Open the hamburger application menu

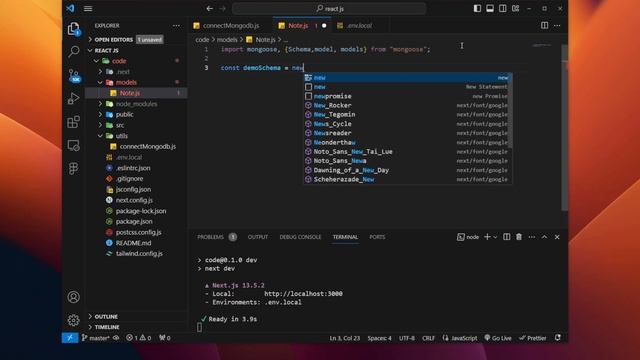[88, 8]
